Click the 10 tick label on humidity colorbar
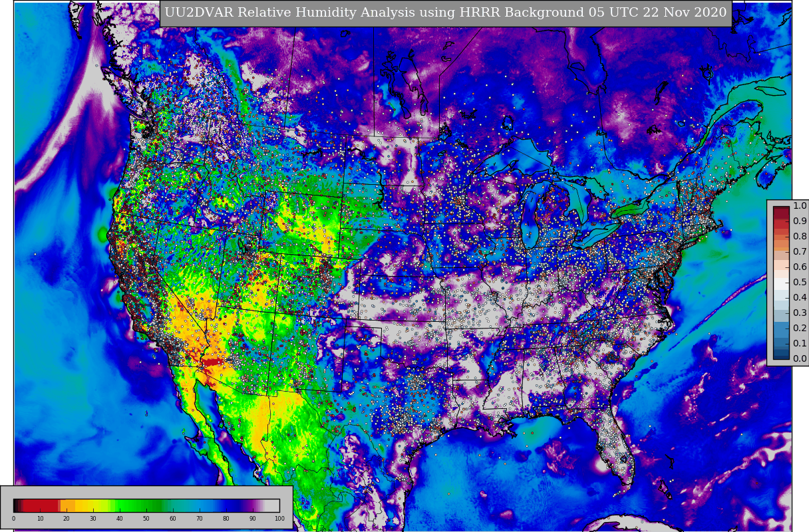The height and width of the screenshot is (532, 809). [40, 519]
